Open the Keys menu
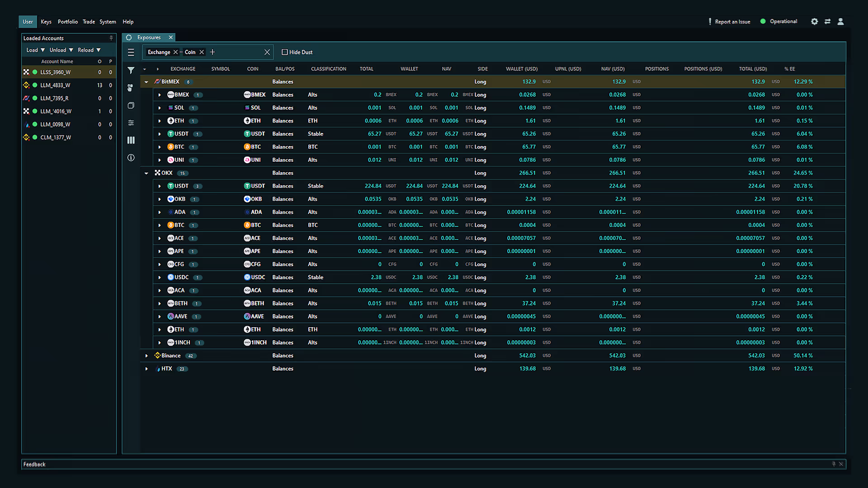This screenshot has height=488, width=868. click(x=46, y=22)
